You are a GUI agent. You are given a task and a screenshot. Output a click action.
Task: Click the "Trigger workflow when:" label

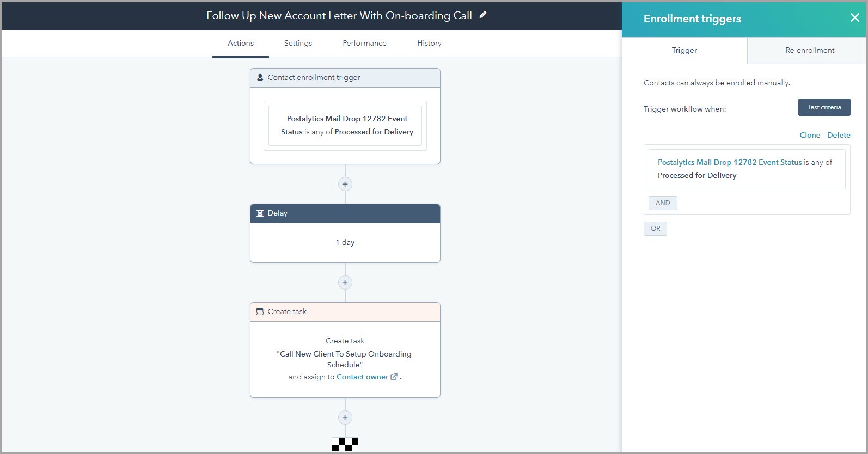(x=684, y=109)
